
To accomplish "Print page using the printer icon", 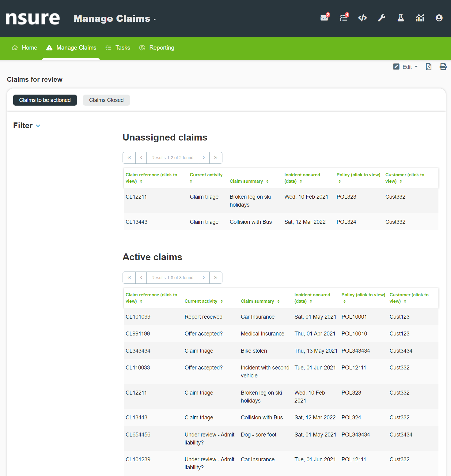I will [x=443, y=67].
